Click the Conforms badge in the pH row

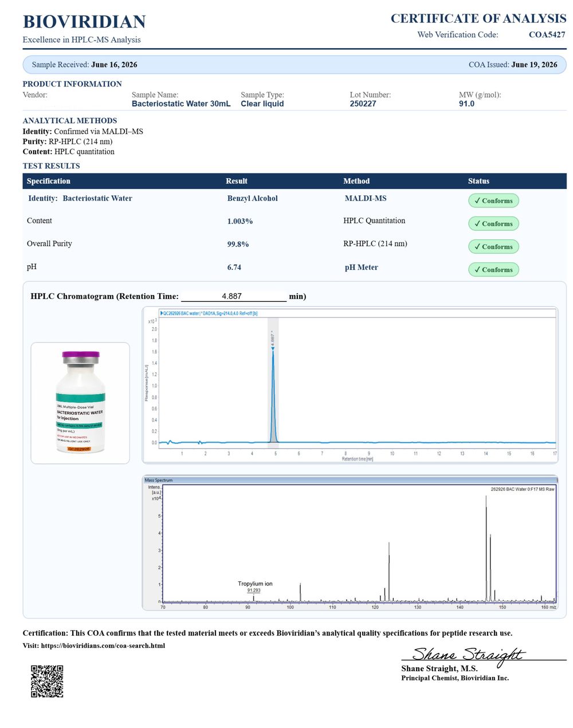(x=493, y=269)
